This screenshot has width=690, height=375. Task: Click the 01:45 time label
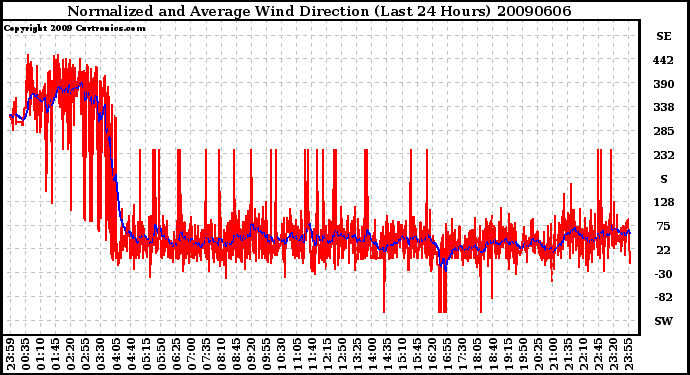coord(55,354)
